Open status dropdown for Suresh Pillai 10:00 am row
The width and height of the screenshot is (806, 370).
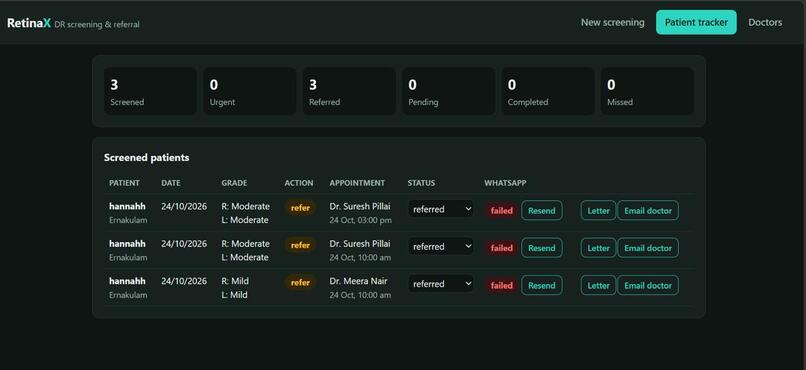pos(441,247)
